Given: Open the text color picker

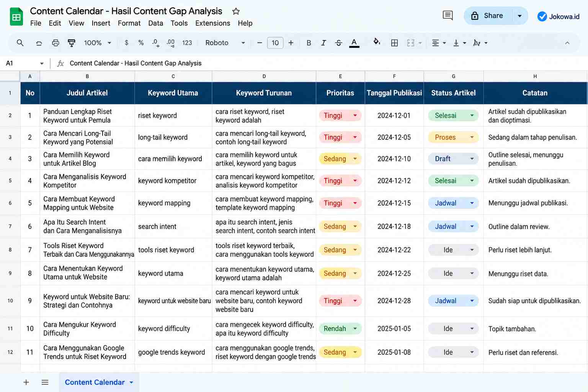Looking at the screenshot, I should (x=354, y=43).
